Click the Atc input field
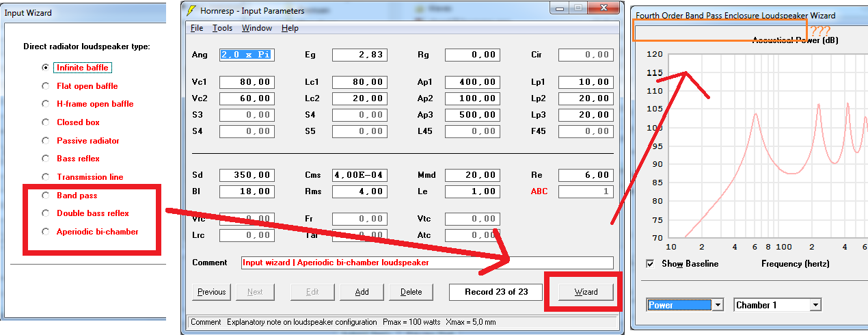The height and width of the screenshot is (335, 868). click(x=472, y=235)
